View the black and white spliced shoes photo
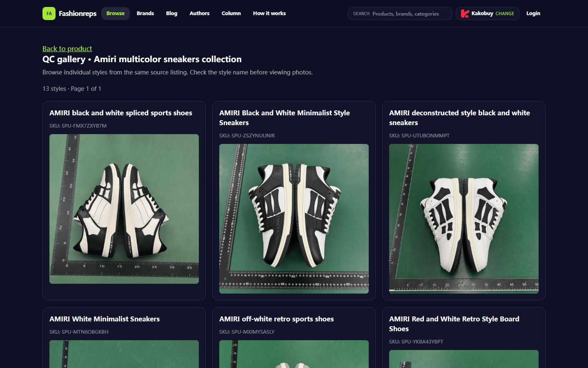588x368 pixels. pos(124,209)
